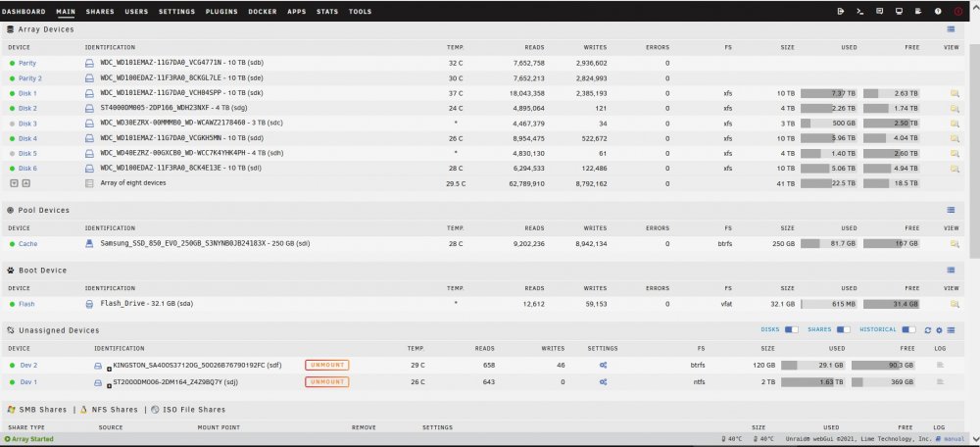
Task: Browse Disk 3 with its folder view icon
Action: (x=955, y=124)
